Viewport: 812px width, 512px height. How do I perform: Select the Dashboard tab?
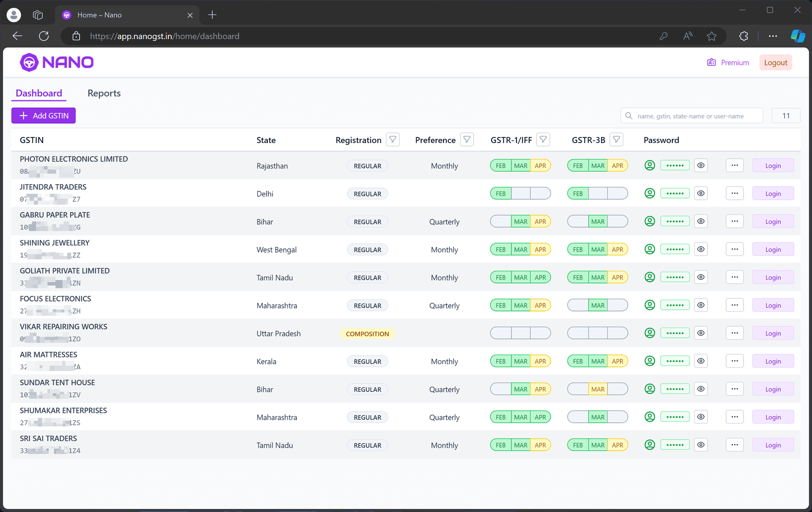pyautogui.click(x=39, y=93)
